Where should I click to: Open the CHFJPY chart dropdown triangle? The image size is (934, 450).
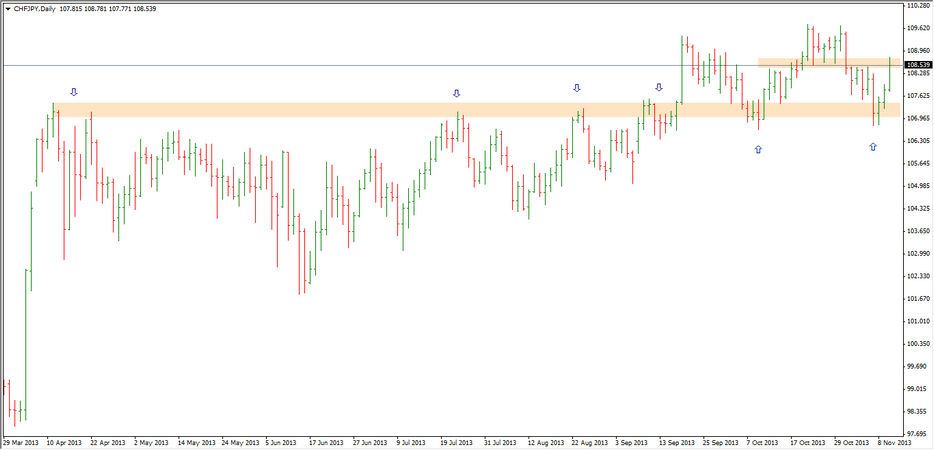[8, 8]
